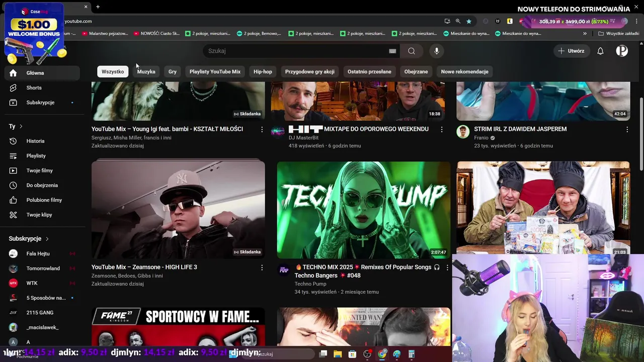Open the on-screen keyboard icon in the search box

click(x=392, y=51)
